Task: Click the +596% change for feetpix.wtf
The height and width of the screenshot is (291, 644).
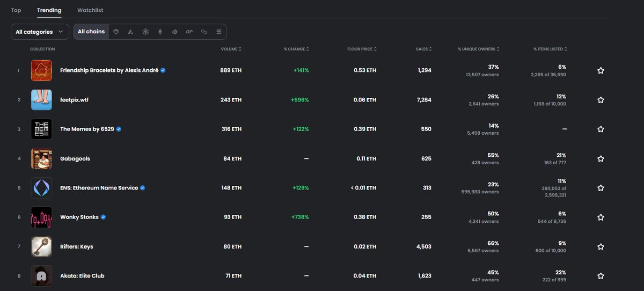Action: (x=300, y=100)
